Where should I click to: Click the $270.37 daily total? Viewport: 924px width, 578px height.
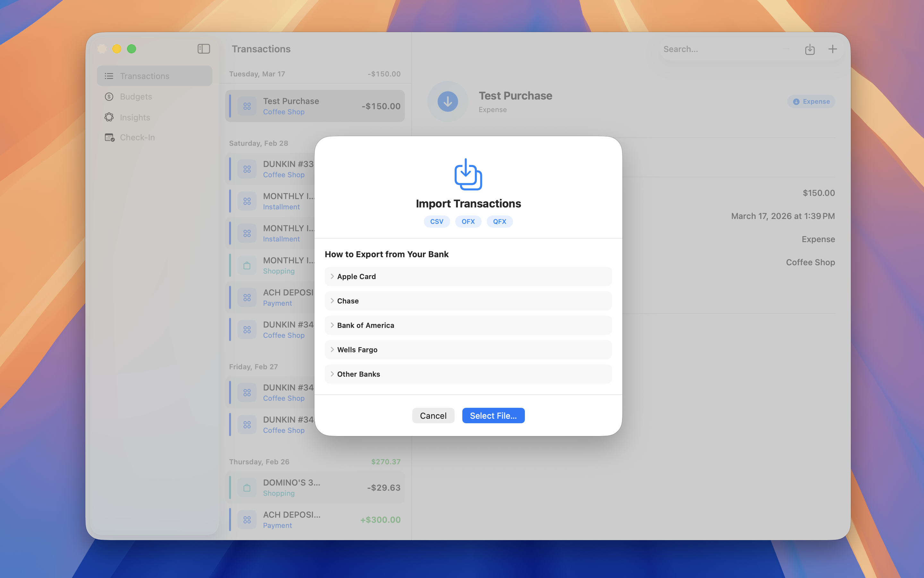pos(386,461)
